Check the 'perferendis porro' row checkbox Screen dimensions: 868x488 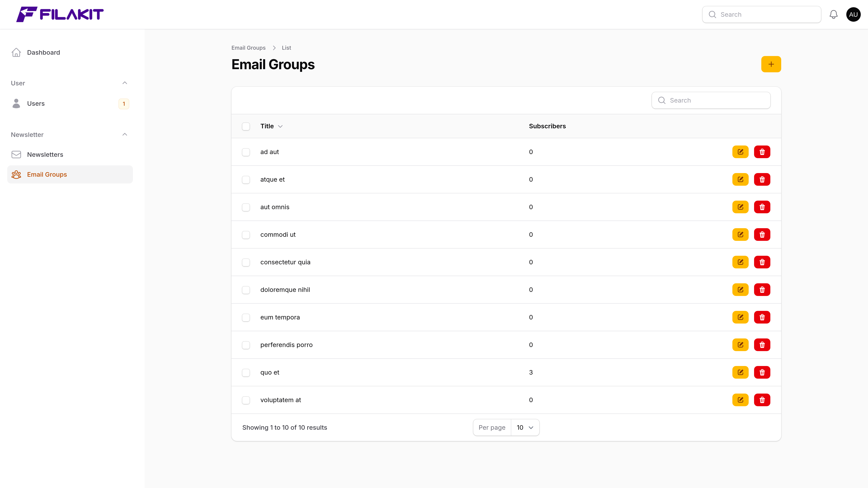pyautogui.click(x=246, y=345)
